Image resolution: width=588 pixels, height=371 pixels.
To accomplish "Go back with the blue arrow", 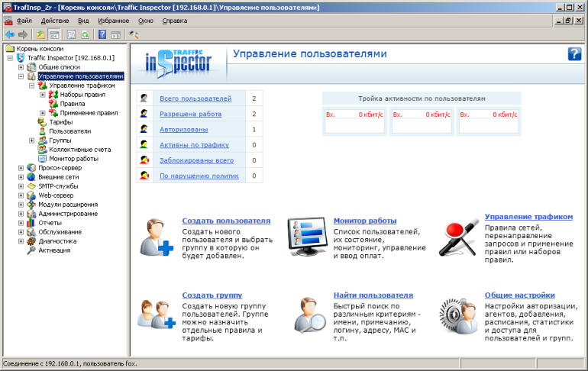I will tap(10, 35).
